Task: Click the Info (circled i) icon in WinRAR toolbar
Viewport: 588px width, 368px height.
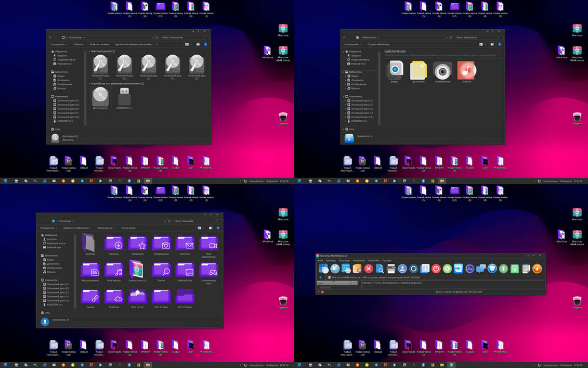Action: 426,268
